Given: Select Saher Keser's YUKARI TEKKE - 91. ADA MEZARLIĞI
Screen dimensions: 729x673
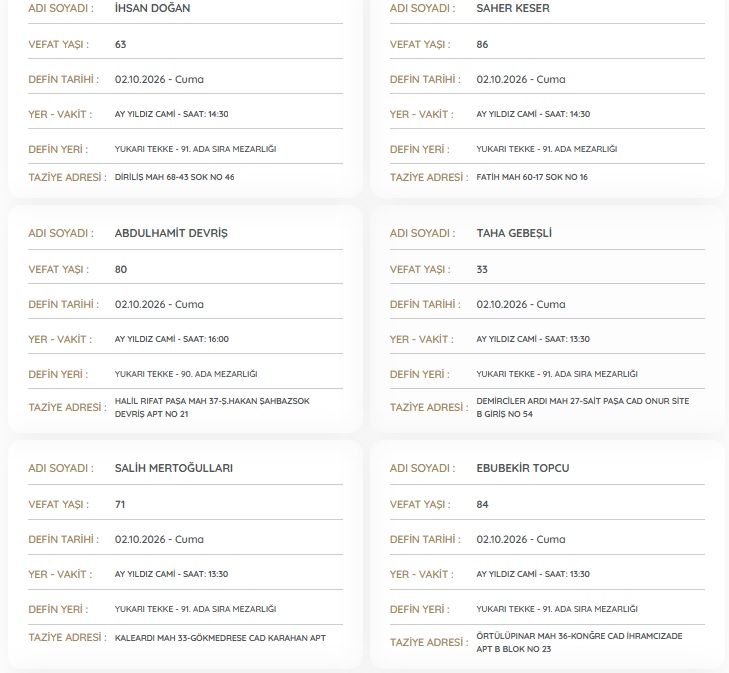Looking at the screenshot, I should pos(547,149).
